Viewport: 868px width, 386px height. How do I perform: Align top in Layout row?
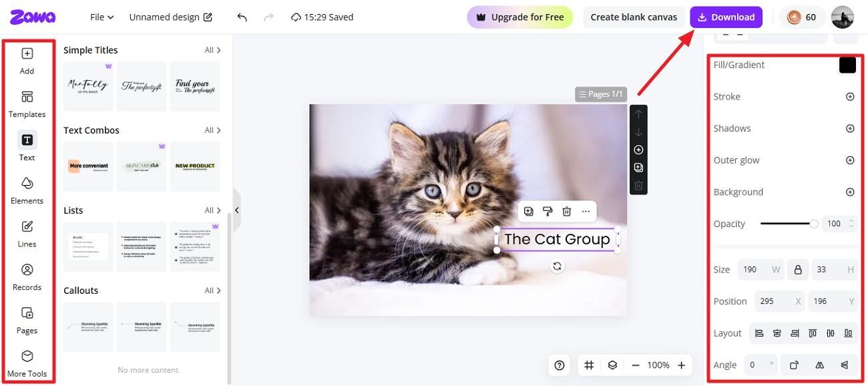point(813,333)
